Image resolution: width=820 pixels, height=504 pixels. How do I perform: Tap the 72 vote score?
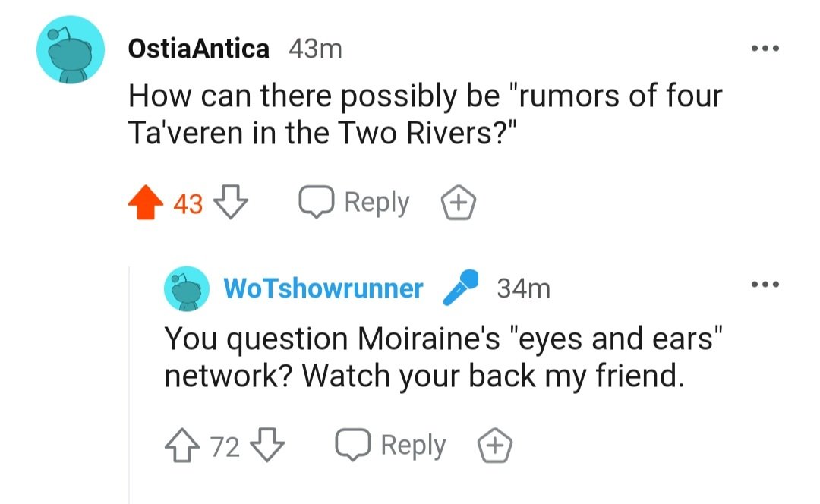tap(225, 446)
